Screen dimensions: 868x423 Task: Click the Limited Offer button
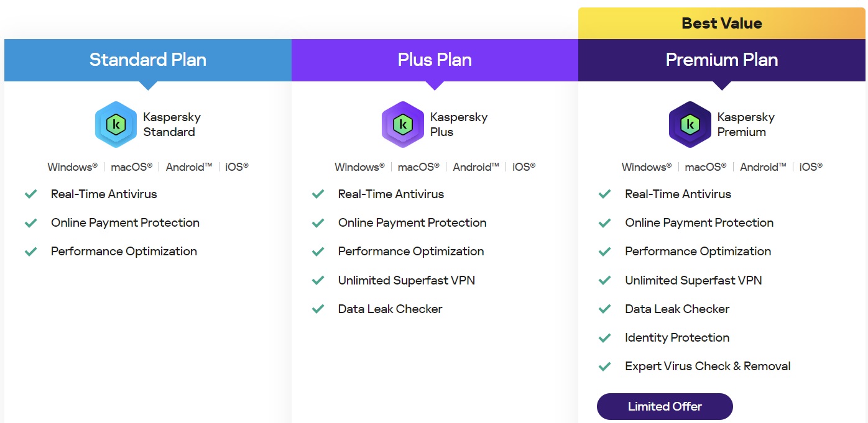pos(665,406)
